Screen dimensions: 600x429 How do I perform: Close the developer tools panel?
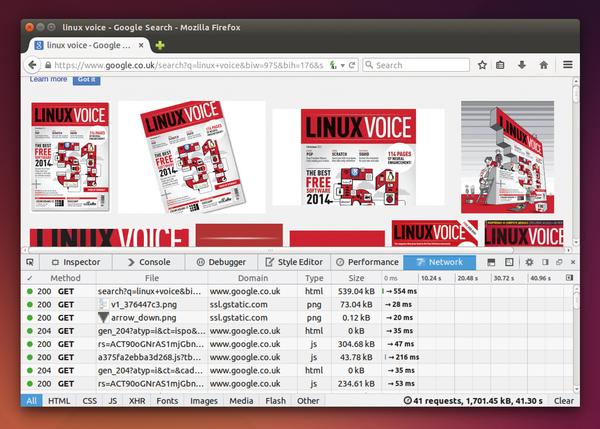click(573, 262)
